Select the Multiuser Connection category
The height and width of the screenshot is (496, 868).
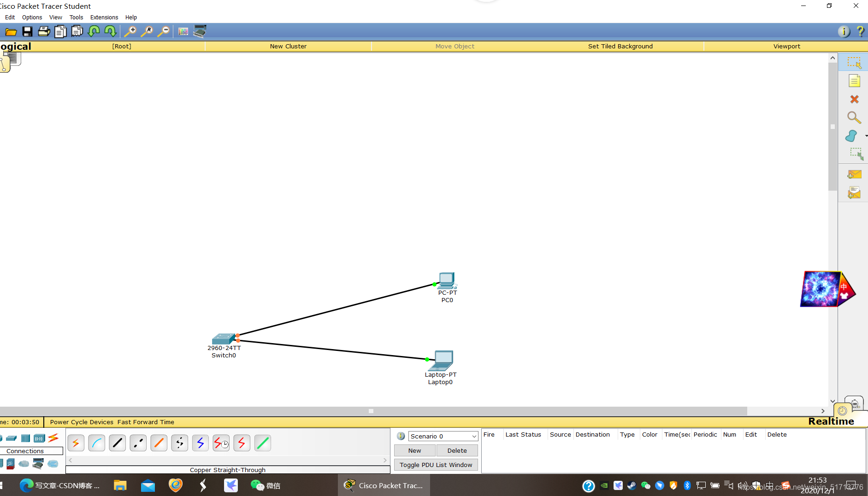53,464
